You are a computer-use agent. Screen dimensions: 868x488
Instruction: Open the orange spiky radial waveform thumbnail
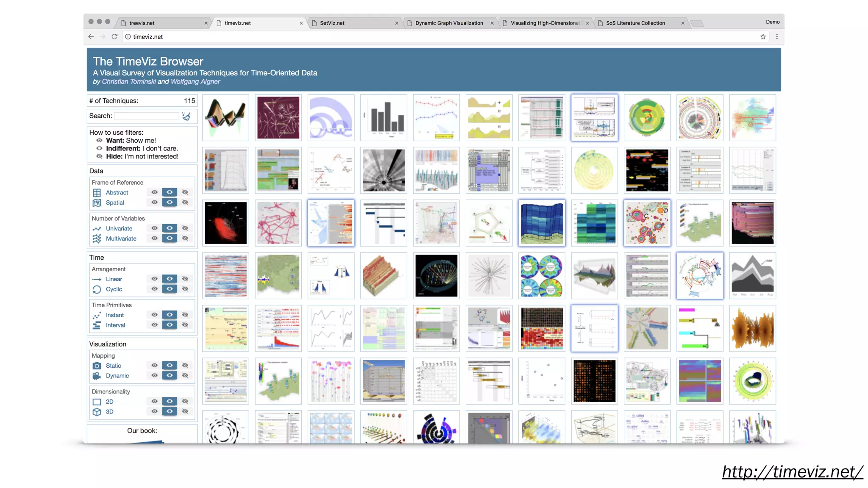coord(753,329)
